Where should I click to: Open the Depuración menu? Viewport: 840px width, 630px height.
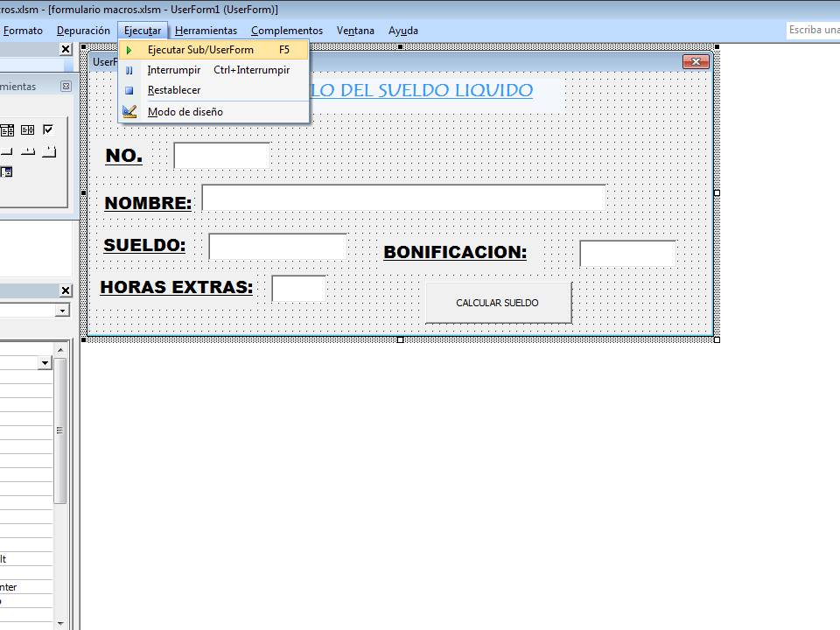83,30
